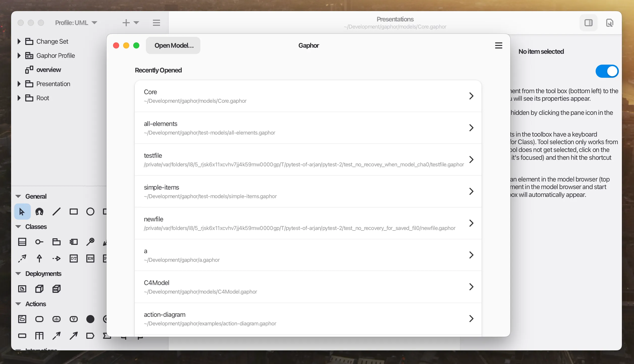
Task: Select the Package tool icon
Action: [56, 242]
